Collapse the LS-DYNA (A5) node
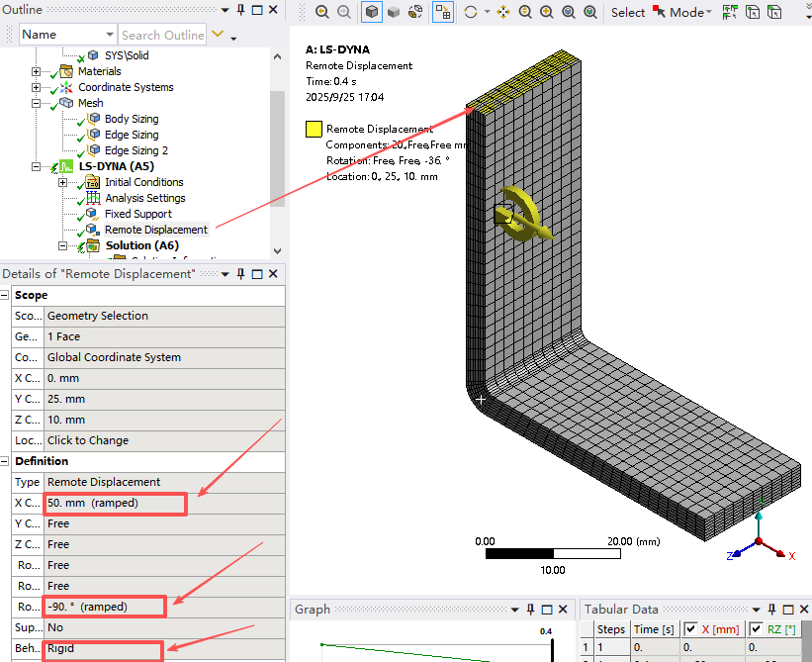Screen dimensions: 812x662 pyautogui.click(x=36, y=167)
